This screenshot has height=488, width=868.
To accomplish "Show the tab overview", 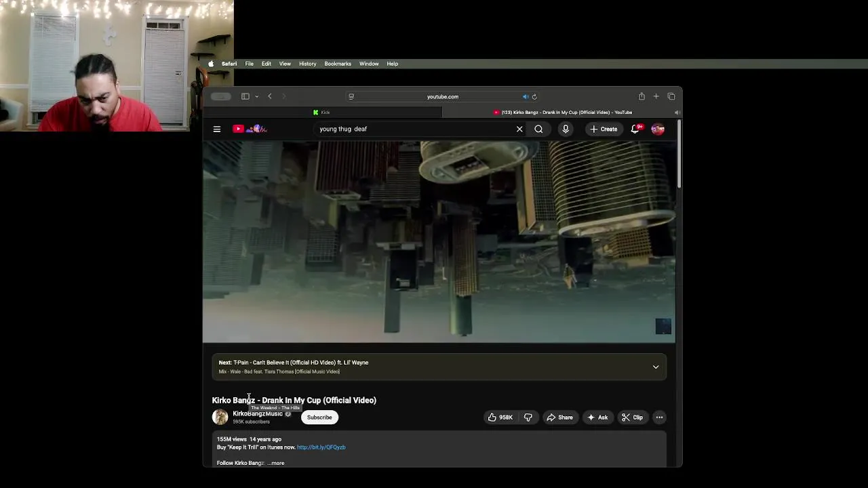I will click(671, 96).
